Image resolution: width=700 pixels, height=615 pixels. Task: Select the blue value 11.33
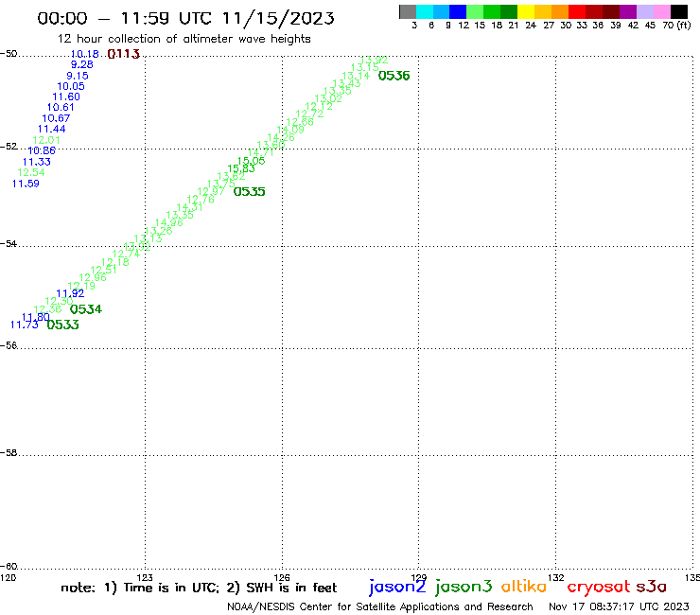pos(37,162)
